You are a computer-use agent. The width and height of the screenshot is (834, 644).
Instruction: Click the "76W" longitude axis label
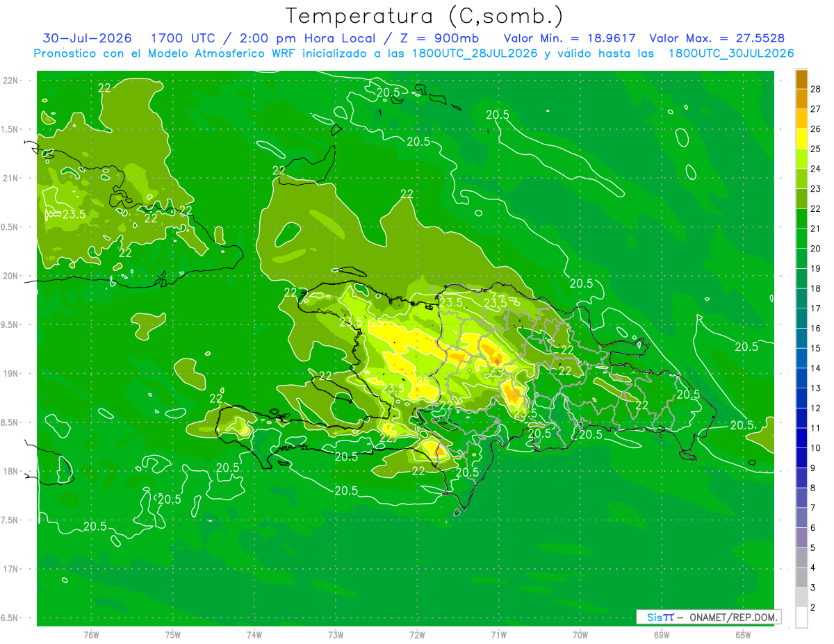[x=91, y=634]
